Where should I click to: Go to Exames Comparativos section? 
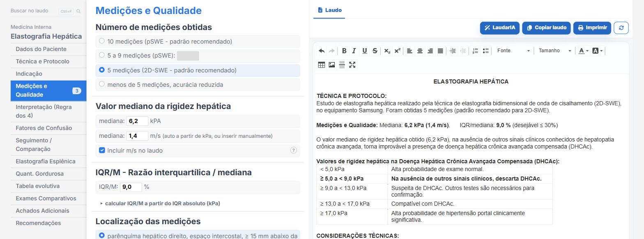(x=48, y=198)
